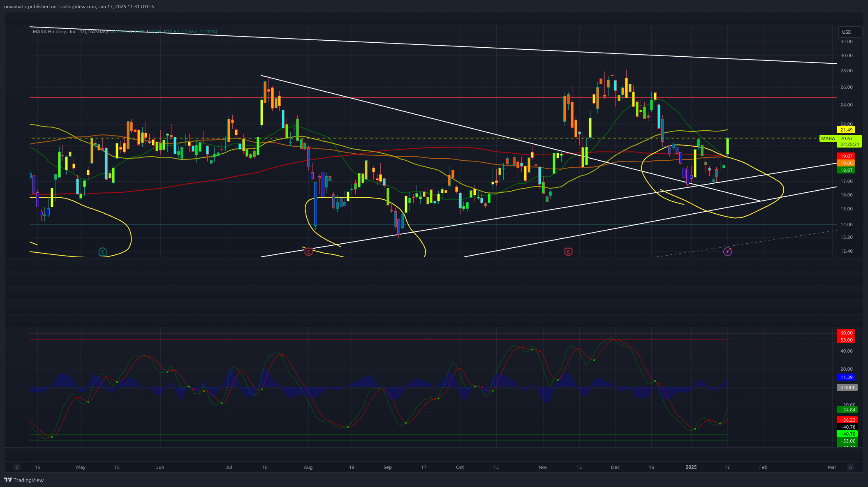The height and width of the screenshot is (487, 868).
Task: Click the MARA Holdings, Inc. chart title
Action: pos(70,32)
